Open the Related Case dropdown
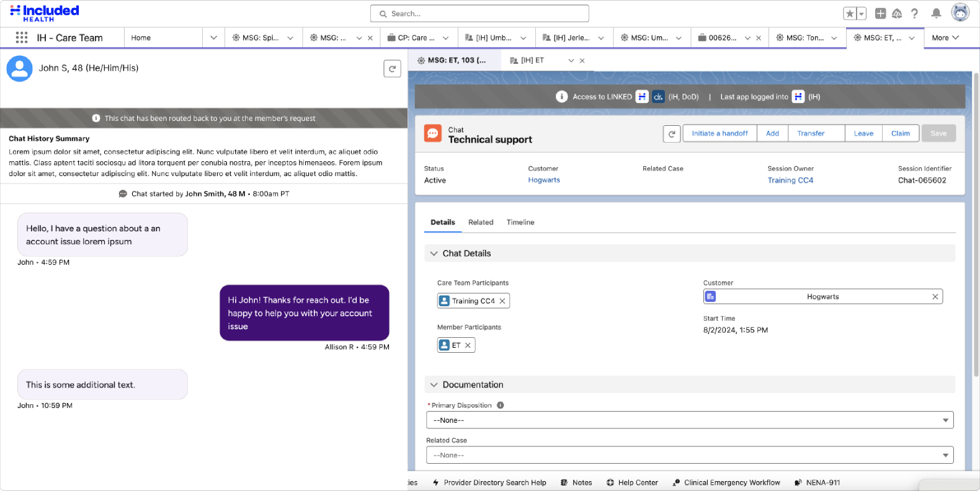Image resolution: width=980 pixels, height=491 pixels. point(690,455)
